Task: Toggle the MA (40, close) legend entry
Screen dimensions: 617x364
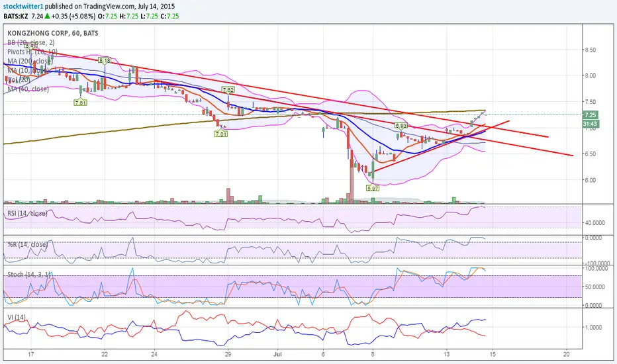Action: (x=28, y=89)
